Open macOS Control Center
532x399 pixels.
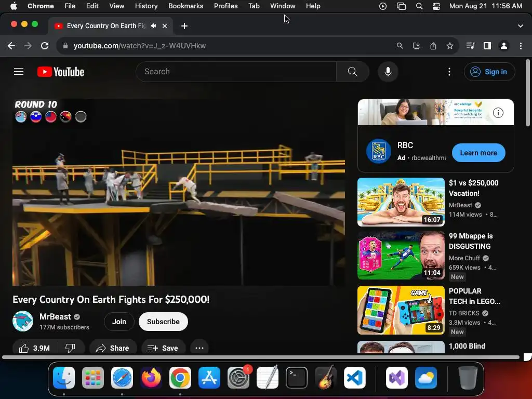[436, 6]
